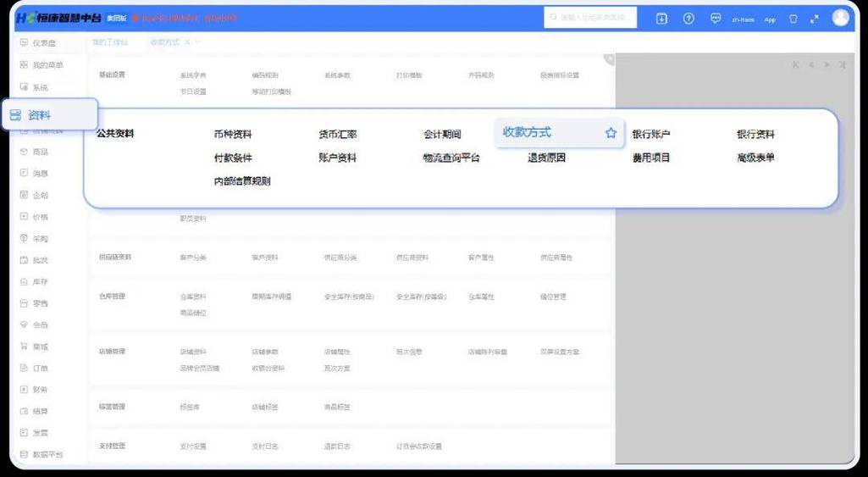
Task: Open 客户分类 in the 供应链资料 row
Action: click(193, 258)
